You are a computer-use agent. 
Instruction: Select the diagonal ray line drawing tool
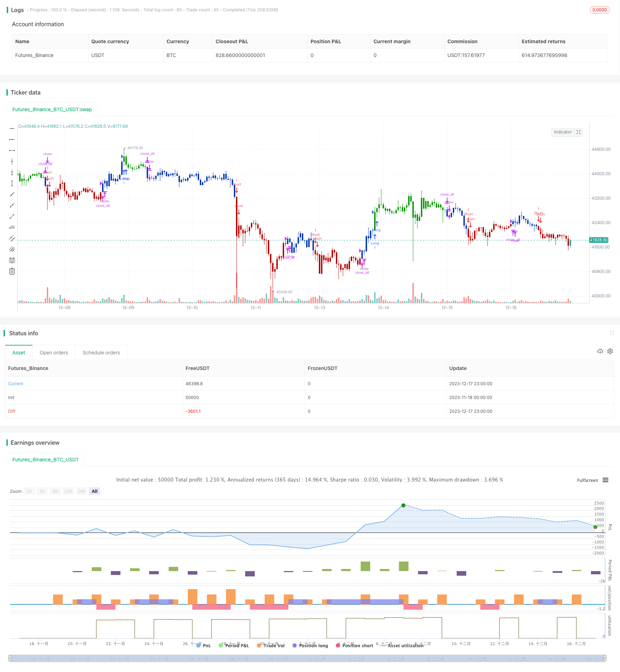(12, 205)
